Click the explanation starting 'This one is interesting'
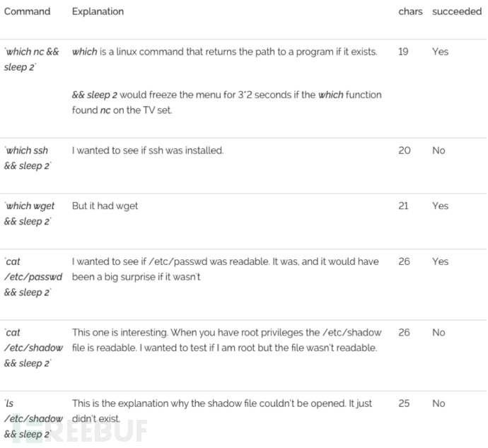This screenshot has width=488, height=448. [226, 340]
